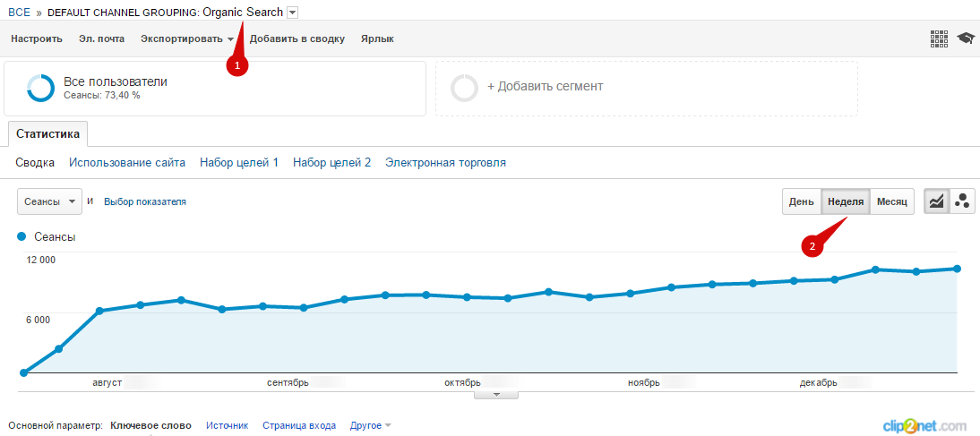The height and width of the screenshot is (436, 980).
Task: Expand the timeline handle below the chart
Action: (496, 395)
